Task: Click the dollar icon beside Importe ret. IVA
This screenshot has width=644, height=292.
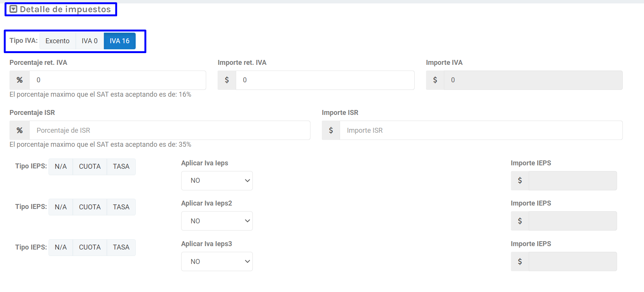Action: [227, 80]
